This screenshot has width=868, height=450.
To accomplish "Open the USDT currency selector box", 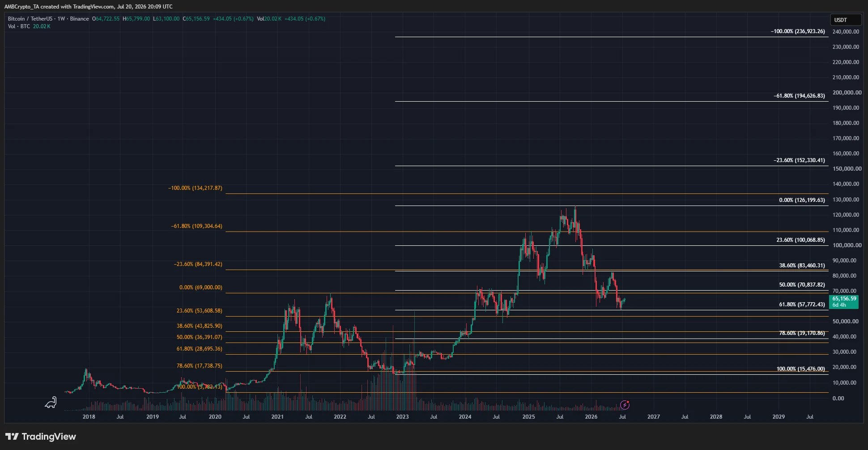I will click(846, 20).
